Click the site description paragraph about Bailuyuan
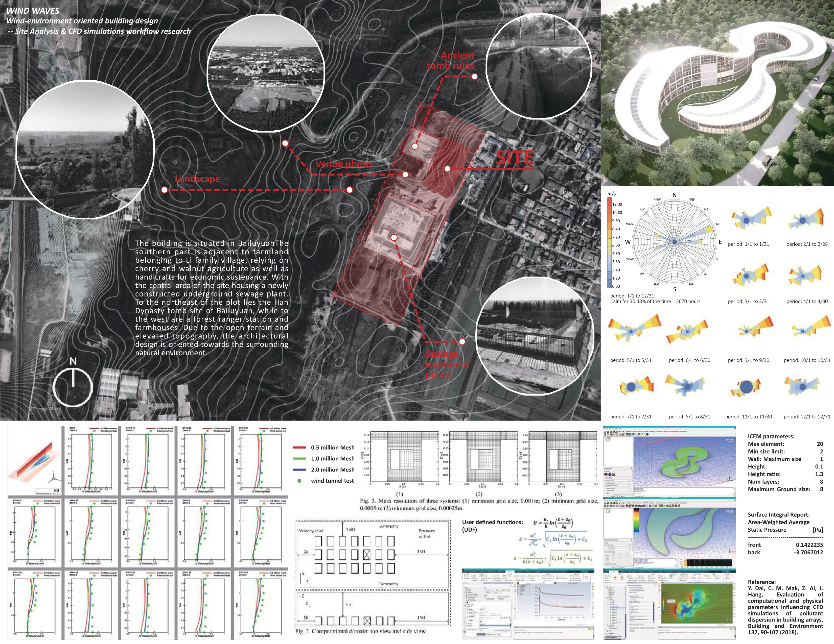834x644 pixels. (x=212, y=298)
